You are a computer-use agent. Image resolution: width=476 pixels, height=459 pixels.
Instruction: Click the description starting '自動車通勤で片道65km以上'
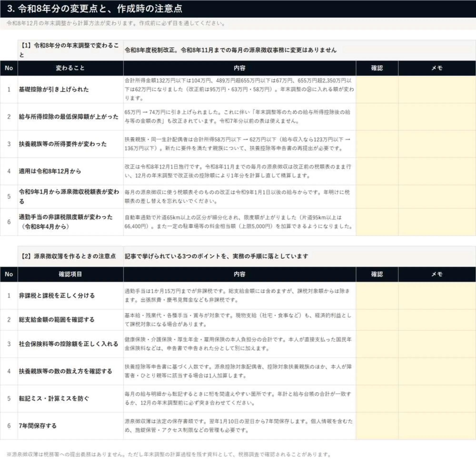click(x=239, y=222)
